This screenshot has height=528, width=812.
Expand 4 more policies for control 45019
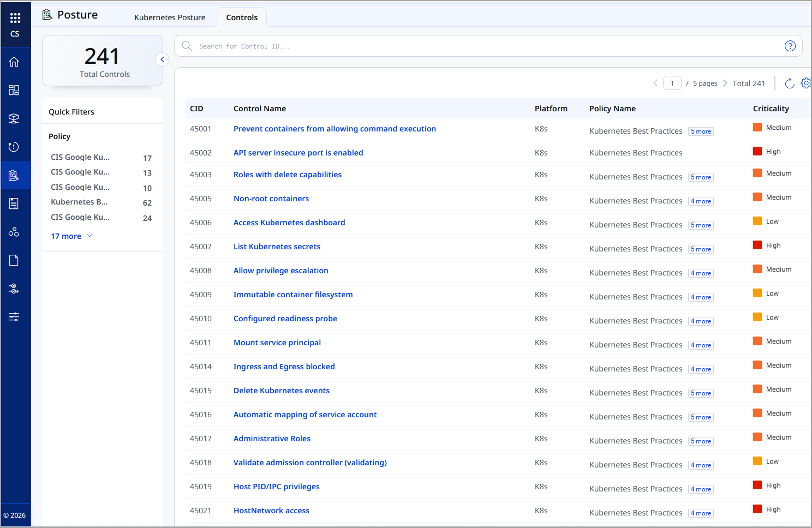701,489
